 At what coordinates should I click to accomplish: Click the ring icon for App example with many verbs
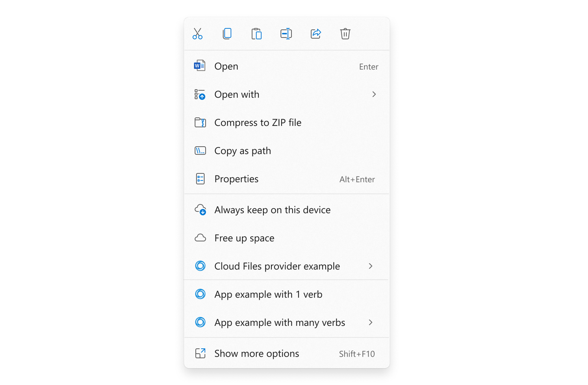pos(200,322)
